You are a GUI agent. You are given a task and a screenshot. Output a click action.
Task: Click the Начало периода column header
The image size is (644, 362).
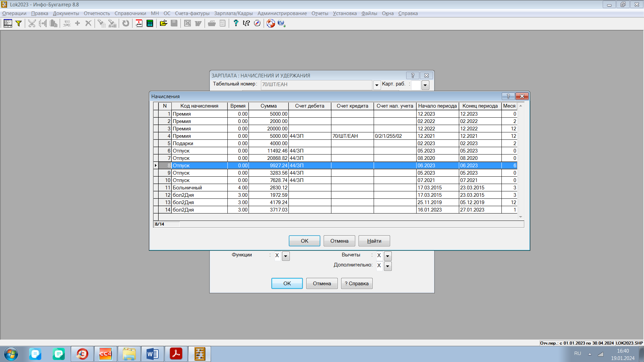click(x=437, y=106)
